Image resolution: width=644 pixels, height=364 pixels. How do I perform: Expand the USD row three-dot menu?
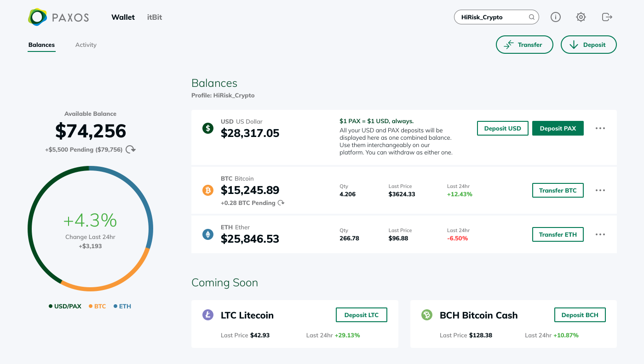[600, 128]
